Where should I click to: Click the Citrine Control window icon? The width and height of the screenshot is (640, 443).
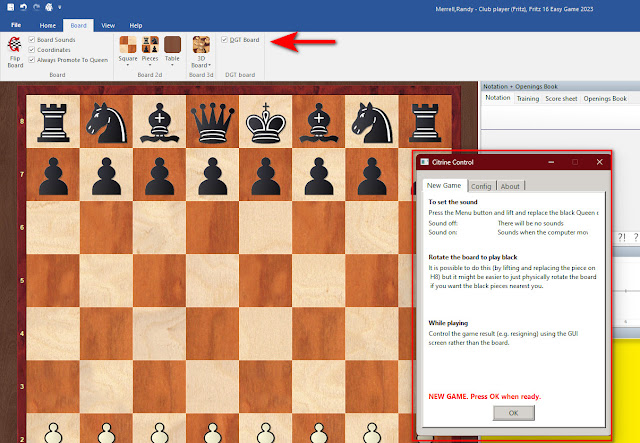(424, 162)
